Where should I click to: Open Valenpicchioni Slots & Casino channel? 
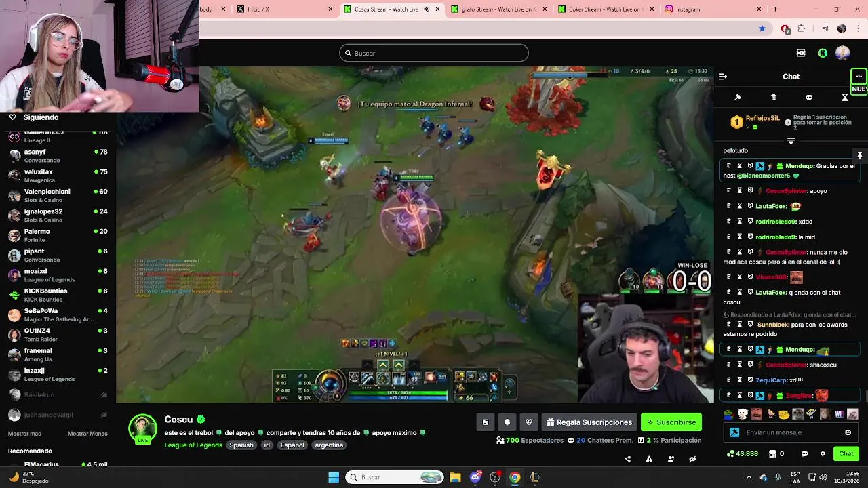(x=58, y=195)
